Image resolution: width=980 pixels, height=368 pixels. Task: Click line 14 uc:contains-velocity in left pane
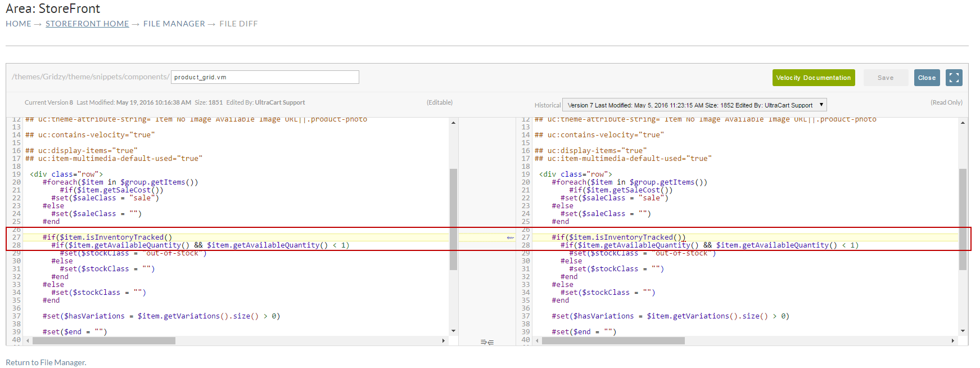coord(90,135)
